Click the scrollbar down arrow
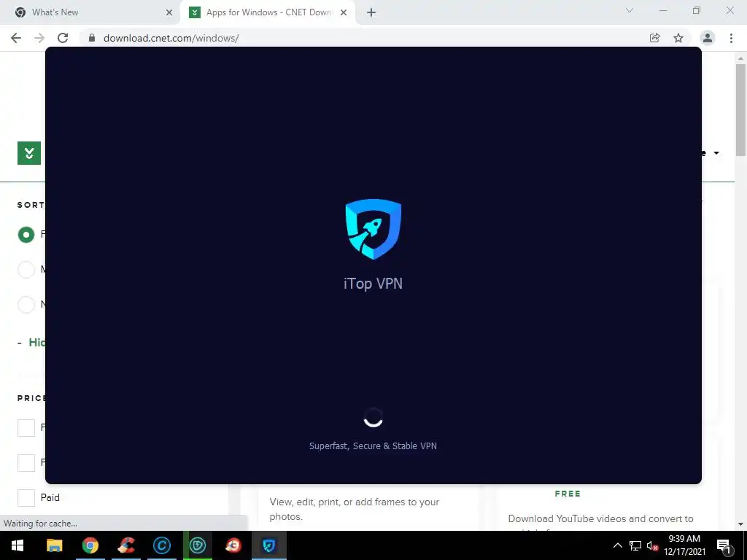This screenshot has width=747, height=560. click(740, 524)
